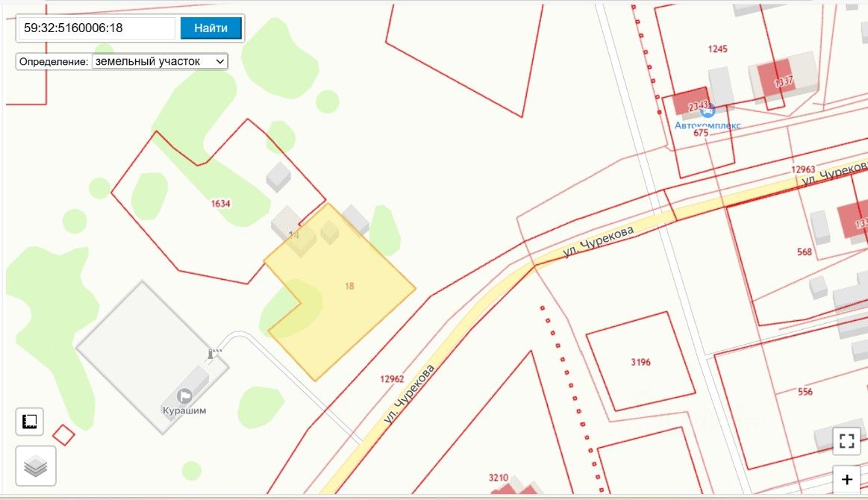Click parcel number 12962

click(392, 379)
